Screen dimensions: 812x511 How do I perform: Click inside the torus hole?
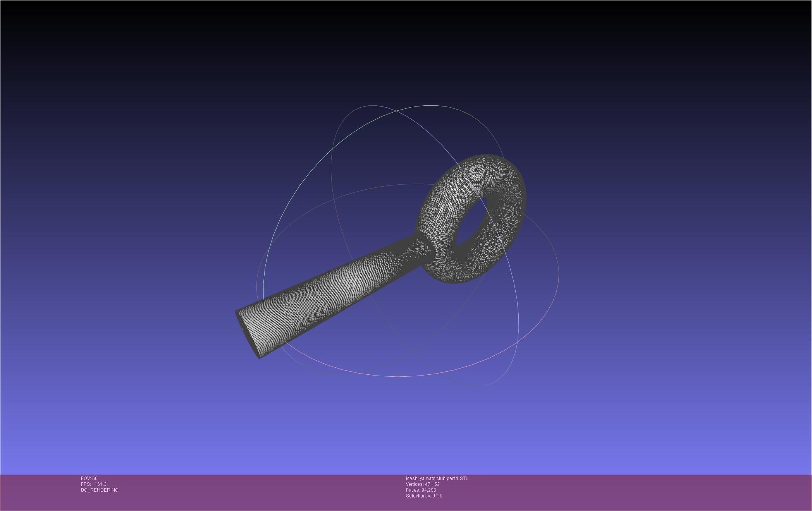[x=472, y=221]
